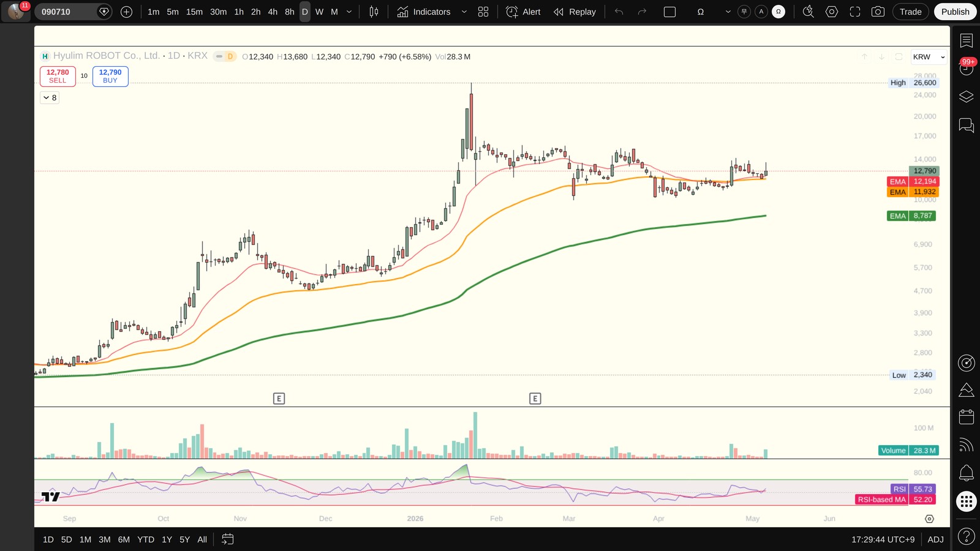Select the 15m timeframe
The image size is (980, 551).
point(194,12)
